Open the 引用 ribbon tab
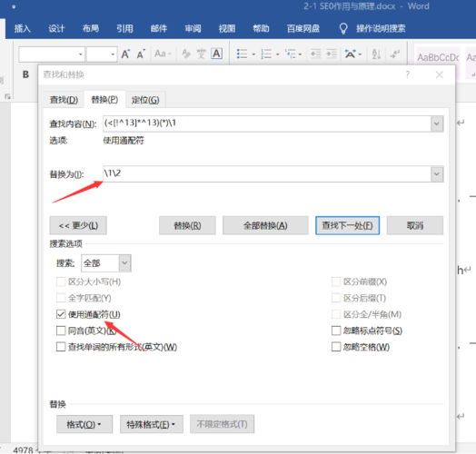 pos(124,28)
